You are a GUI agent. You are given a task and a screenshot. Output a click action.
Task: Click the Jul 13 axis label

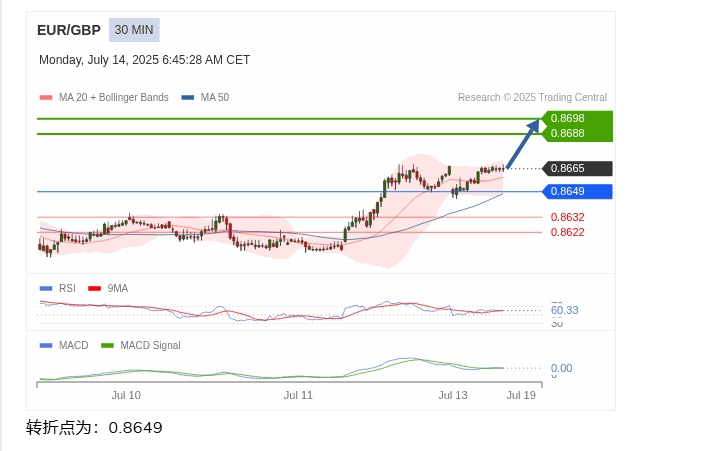click(453, 395)
